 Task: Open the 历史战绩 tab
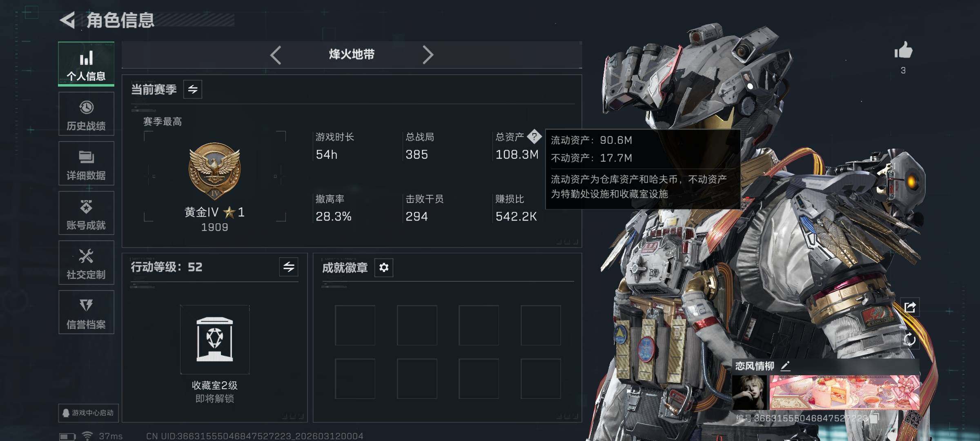86,114
